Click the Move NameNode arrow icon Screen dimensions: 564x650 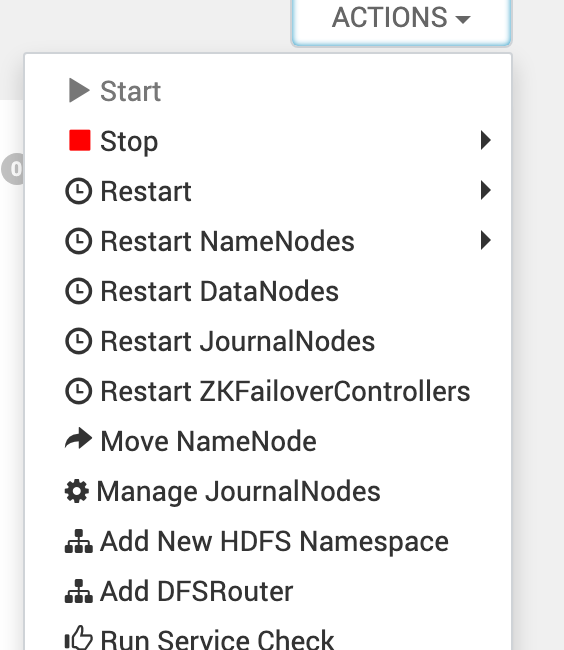click(x=78, y=439)
